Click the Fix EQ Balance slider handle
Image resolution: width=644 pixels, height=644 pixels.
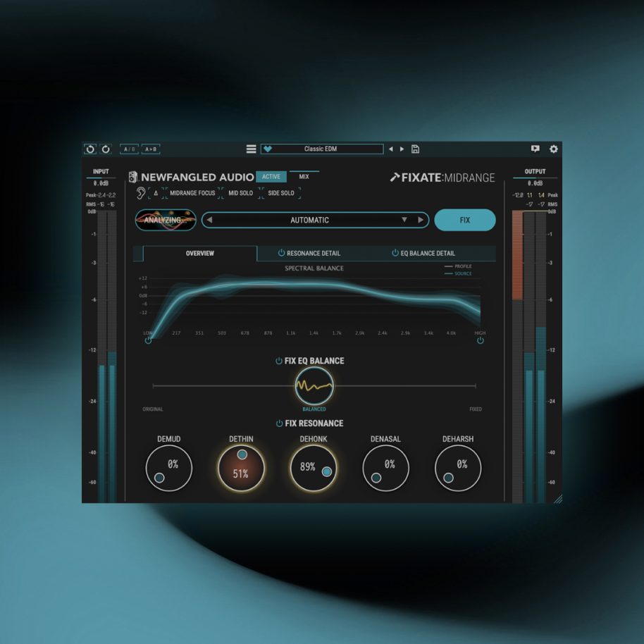pos(314,386)
